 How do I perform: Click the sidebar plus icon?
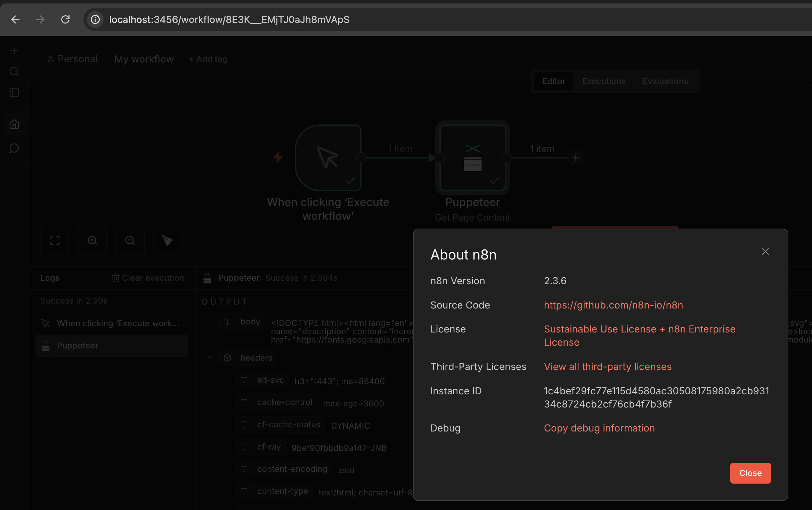coord(14,51)
